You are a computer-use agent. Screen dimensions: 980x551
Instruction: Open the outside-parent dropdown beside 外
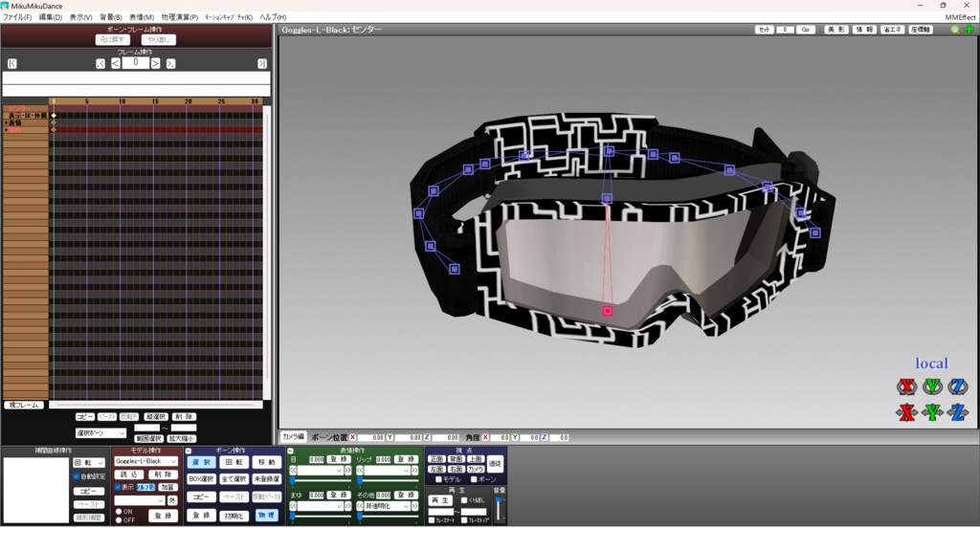tap(140, 500)
